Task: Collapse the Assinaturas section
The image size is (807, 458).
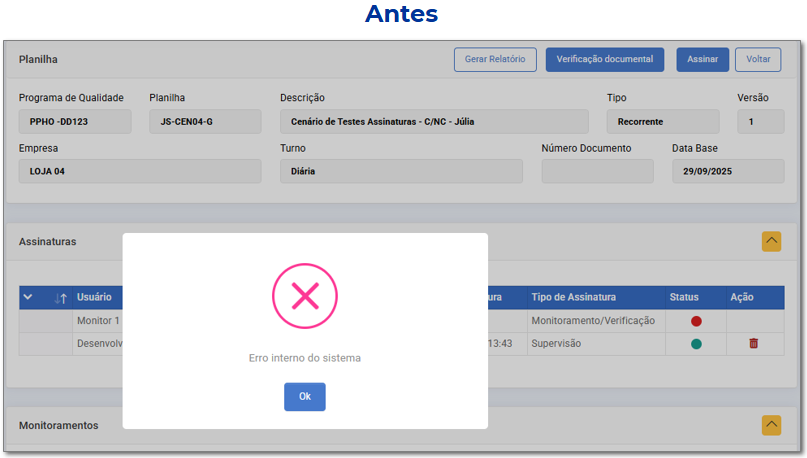Action: (771, 241)
